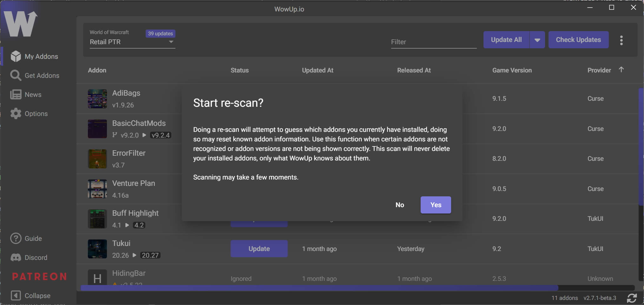Viewport: 644px width, 305px height.
Task: Sort by Released At column header
Action: tap(414, 70)
